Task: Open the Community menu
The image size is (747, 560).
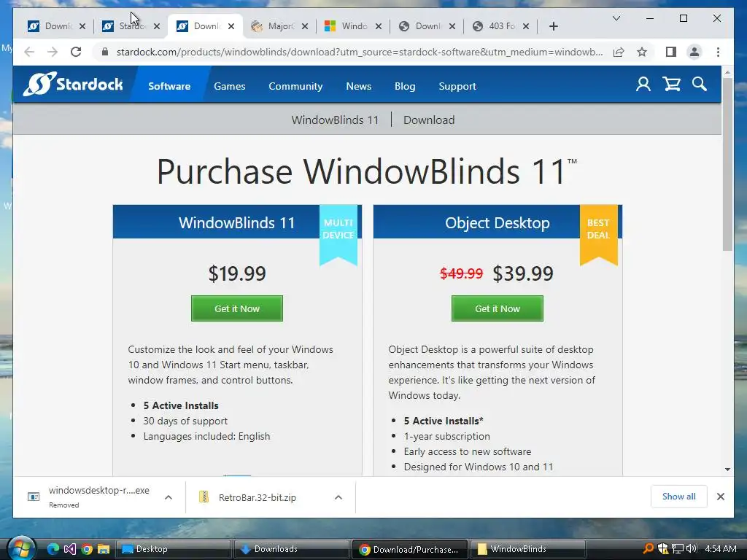Action: tap(295, 86)
